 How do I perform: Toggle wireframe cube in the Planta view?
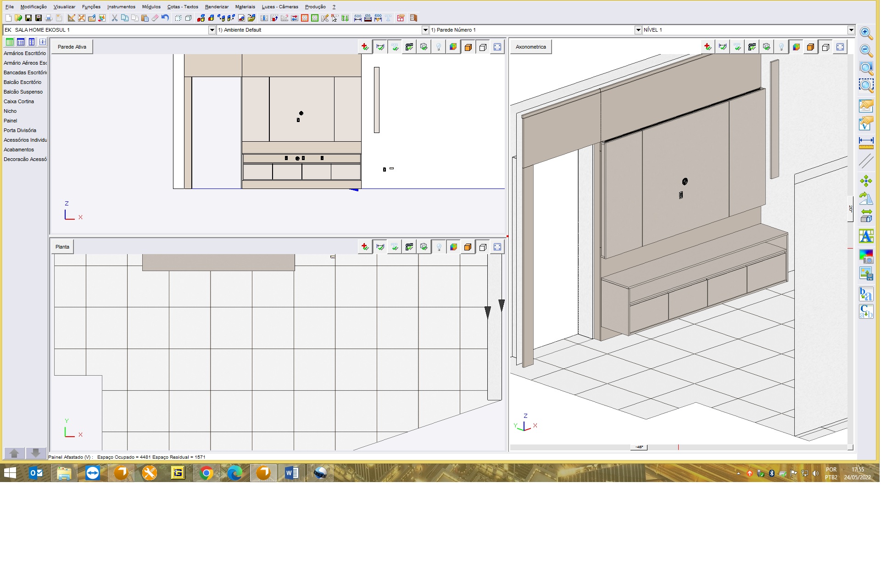(483, 247)
